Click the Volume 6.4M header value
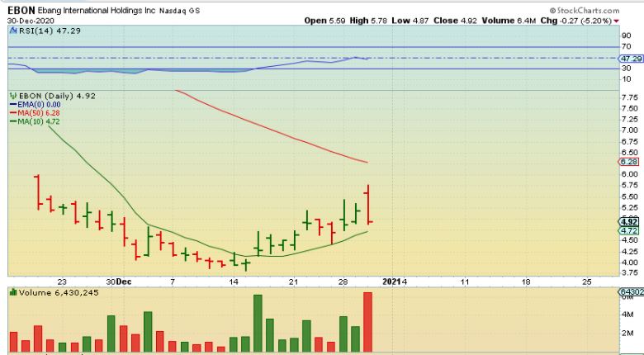The width and height of the screenshot is (644, 355). click(509, 21)
